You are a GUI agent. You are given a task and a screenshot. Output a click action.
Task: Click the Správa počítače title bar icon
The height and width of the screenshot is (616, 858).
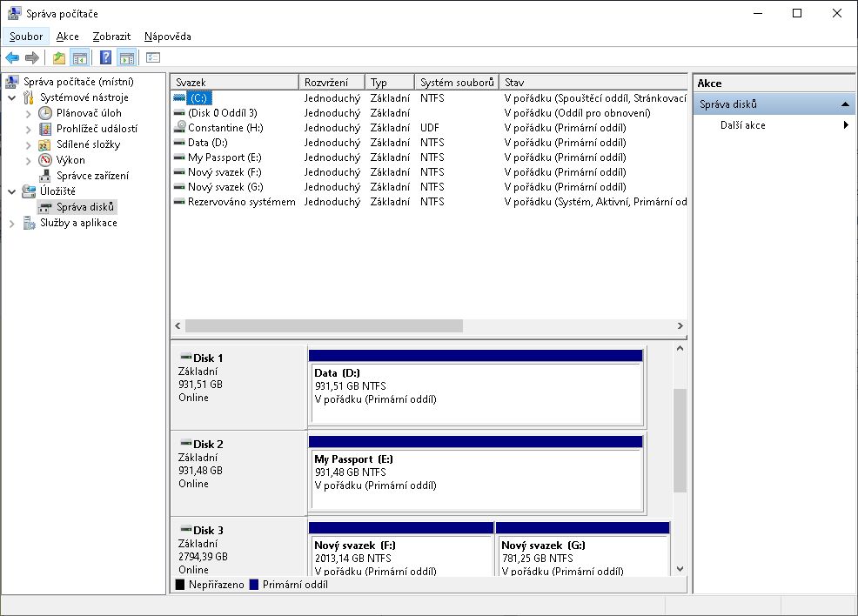(x=14, y=13)
